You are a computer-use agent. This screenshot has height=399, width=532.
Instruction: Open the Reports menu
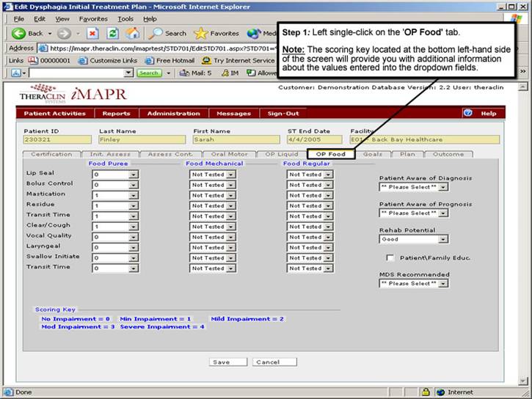pos(116,114)
